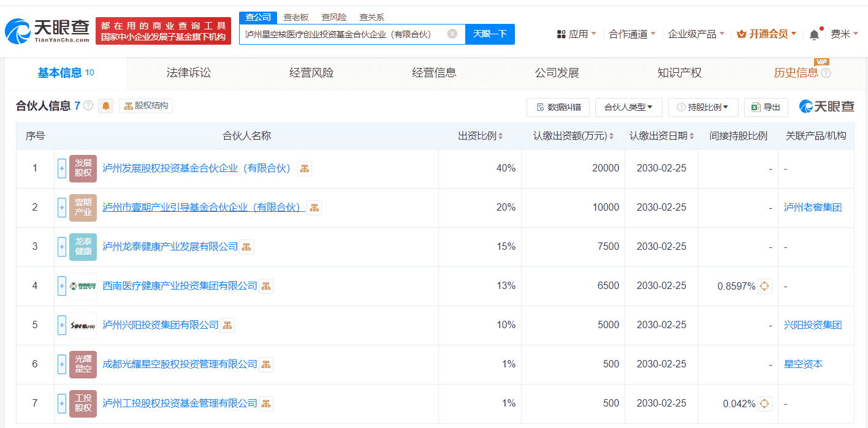The height and width of the screenshot is (428, 868).
Task: Switch to the 法律诉讼 tab
Action: (189, 73)
